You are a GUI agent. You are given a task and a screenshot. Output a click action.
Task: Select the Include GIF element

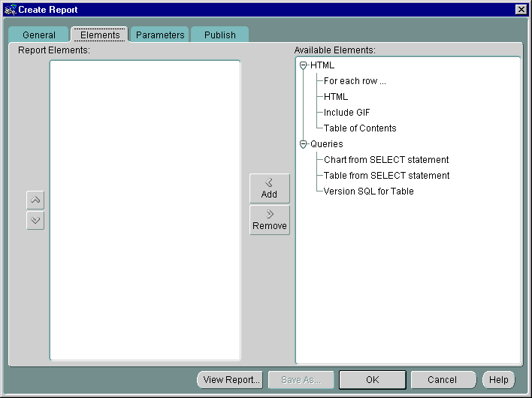coord(346,112)
